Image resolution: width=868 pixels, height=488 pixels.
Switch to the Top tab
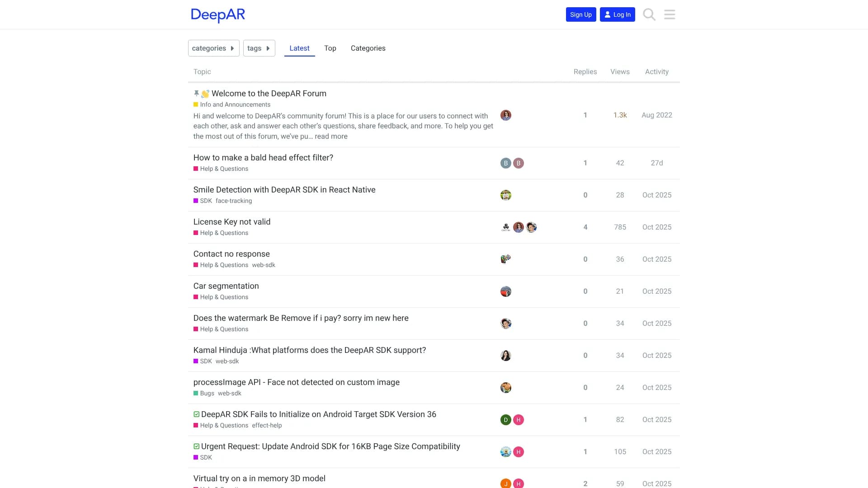click(x=330, y=48)
